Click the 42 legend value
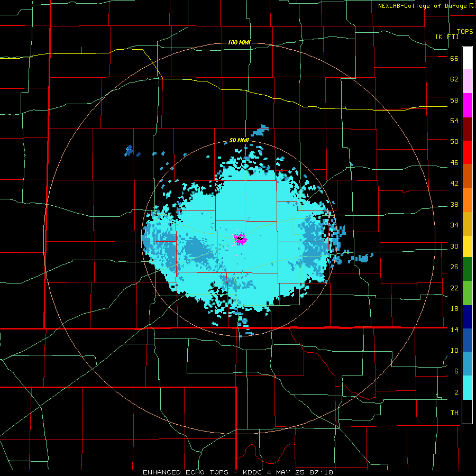Screen dimensions: 476x476 [x=454, y=184]
